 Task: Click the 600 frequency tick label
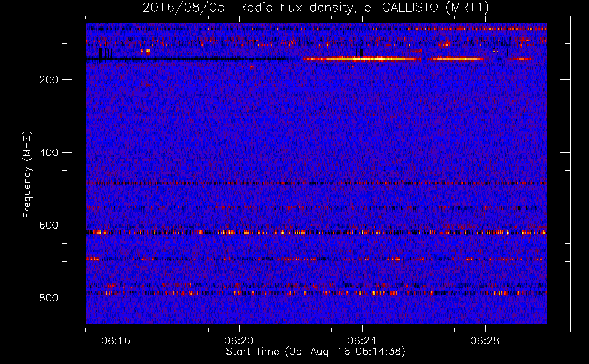(49, 225)
